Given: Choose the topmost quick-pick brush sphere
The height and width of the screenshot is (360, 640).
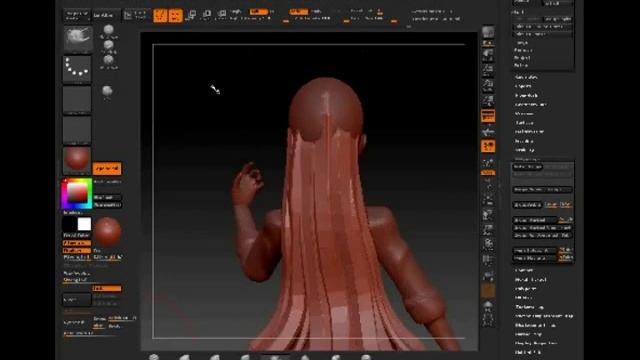Looking at the screenshot, I should tap(109, 30).
